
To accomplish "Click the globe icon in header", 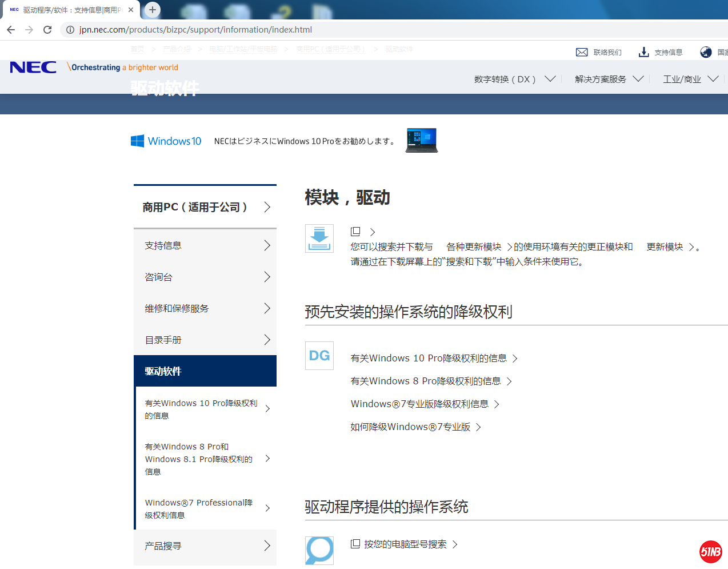I will coord(706,52).
